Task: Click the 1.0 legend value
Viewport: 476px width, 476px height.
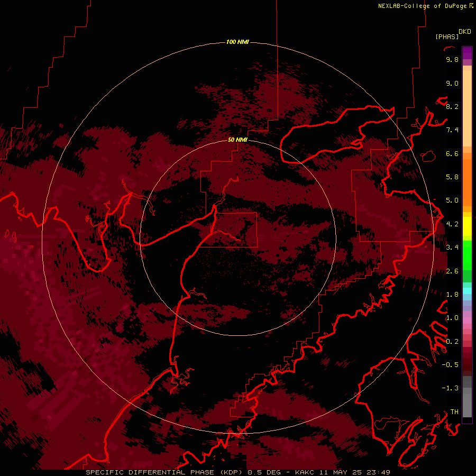Action: [452, 318]
